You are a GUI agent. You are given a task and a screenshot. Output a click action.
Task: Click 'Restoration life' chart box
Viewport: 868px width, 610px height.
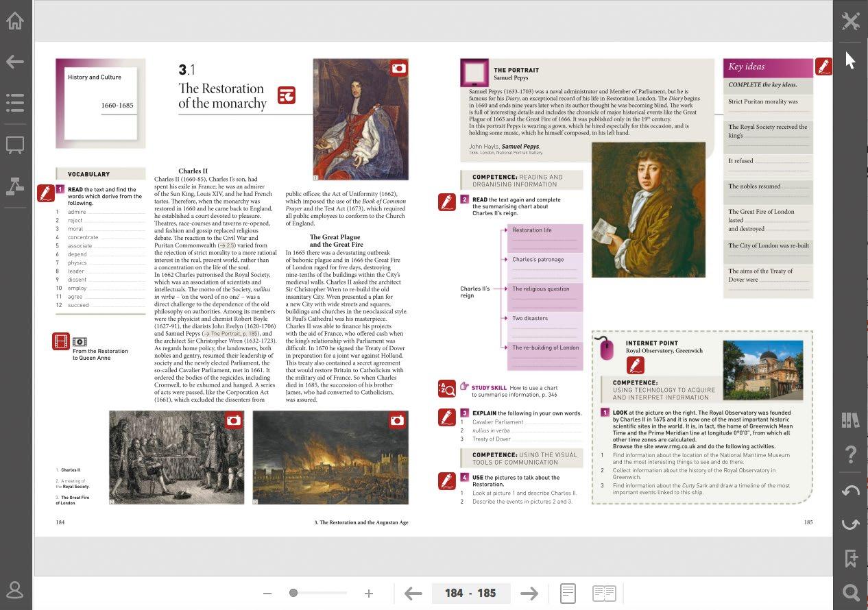coord(544,238)
